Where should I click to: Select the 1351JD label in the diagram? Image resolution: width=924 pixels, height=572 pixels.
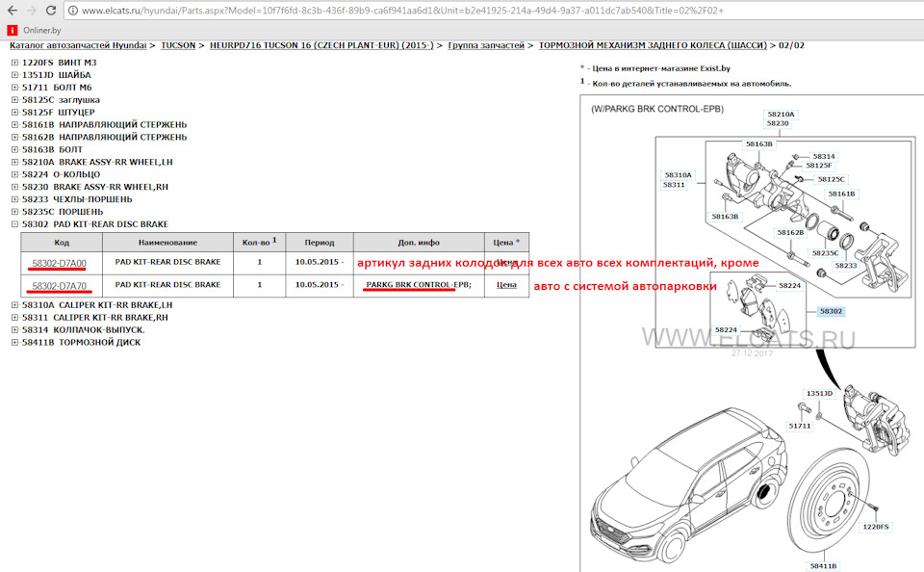[x=819, y=393]
